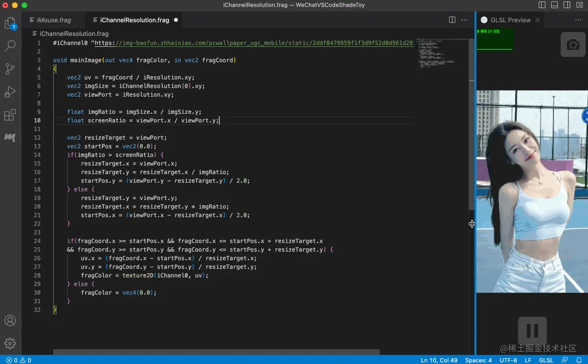Click the horizontal editor scrollbar
588x364 pixels.
(216, 352)
